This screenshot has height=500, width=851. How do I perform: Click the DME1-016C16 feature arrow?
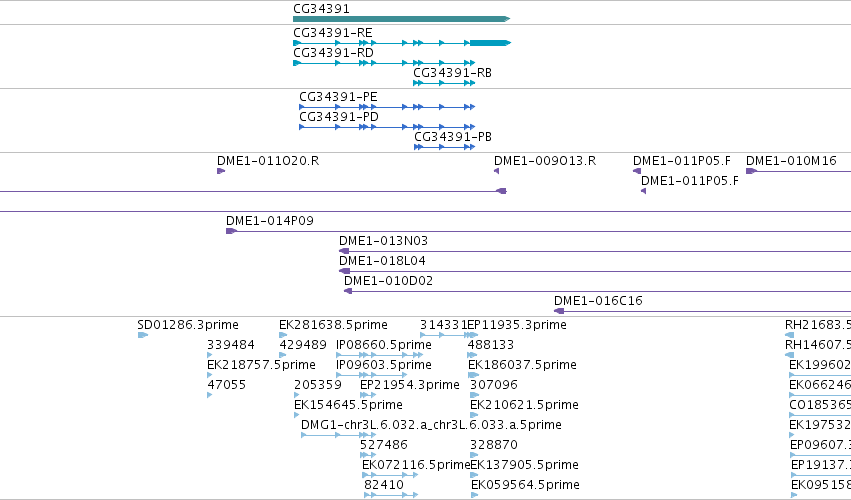[559, 311]
